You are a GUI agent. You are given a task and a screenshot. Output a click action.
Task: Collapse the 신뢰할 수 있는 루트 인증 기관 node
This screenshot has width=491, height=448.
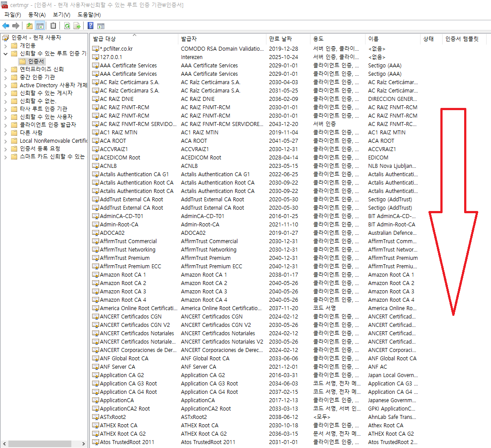pyautogui.click(x=5, y=54)
